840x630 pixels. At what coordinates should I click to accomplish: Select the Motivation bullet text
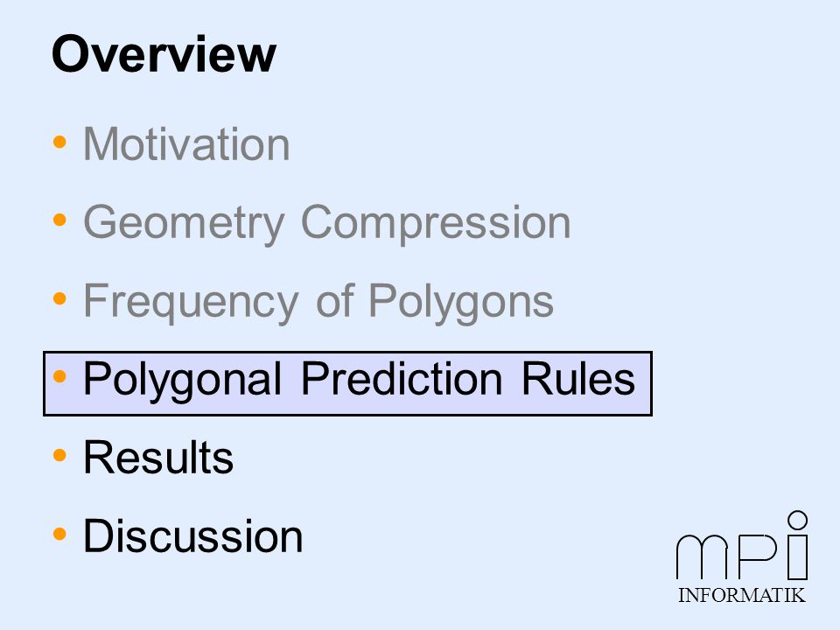[186, 143]
